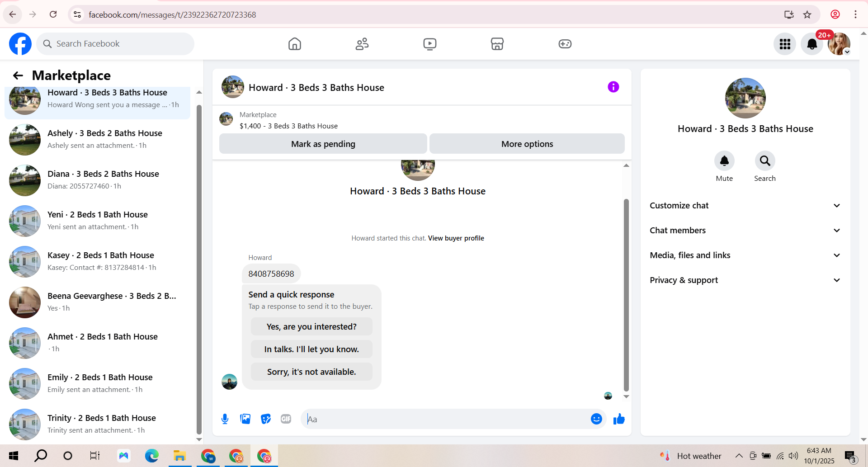View site information in address bar
This screenshot has width=868, height=467.
(x=77, y=14)
